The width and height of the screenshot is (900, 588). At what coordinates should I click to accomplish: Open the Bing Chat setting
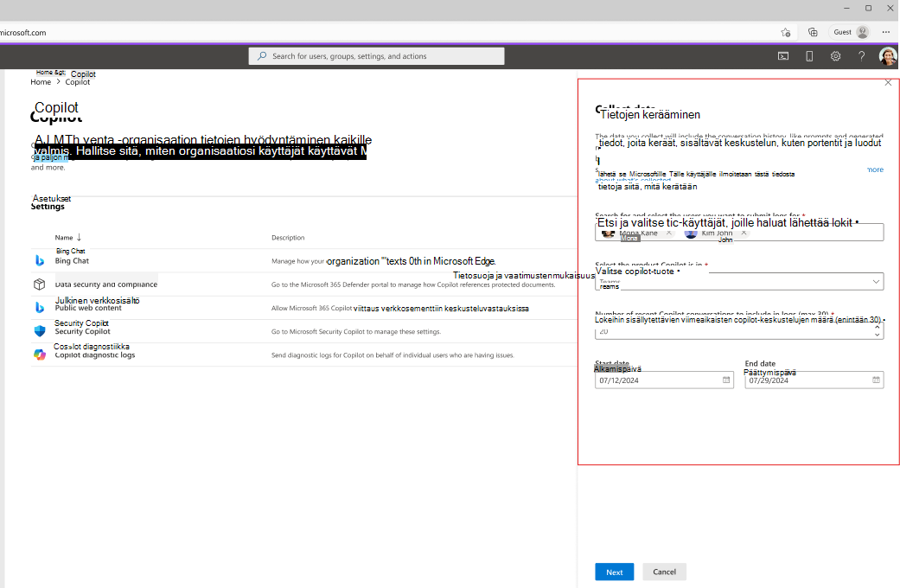72,260
